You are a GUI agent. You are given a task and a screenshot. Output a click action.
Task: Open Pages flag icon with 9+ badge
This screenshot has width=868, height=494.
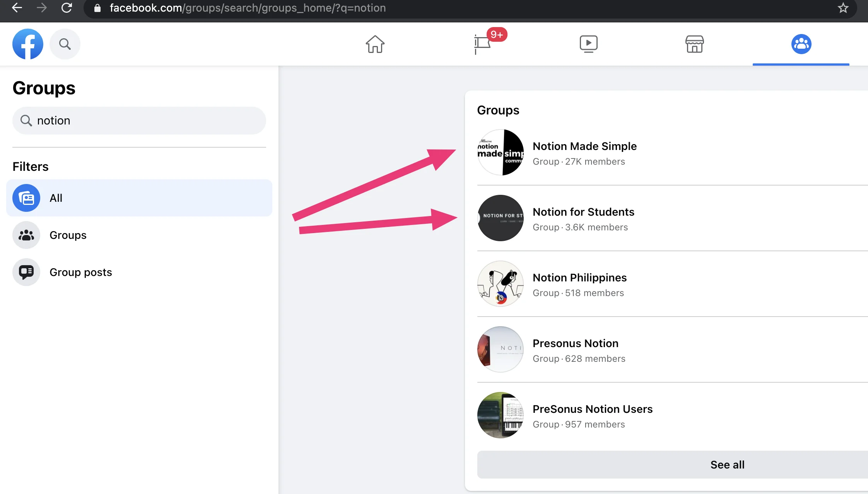pos(482,44)
